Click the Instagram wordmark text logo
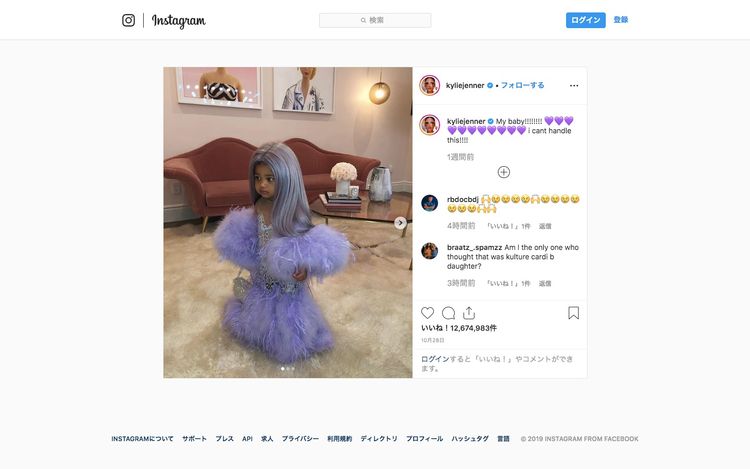The height and width of the screenshot is (469, 750). pos(178,21)
